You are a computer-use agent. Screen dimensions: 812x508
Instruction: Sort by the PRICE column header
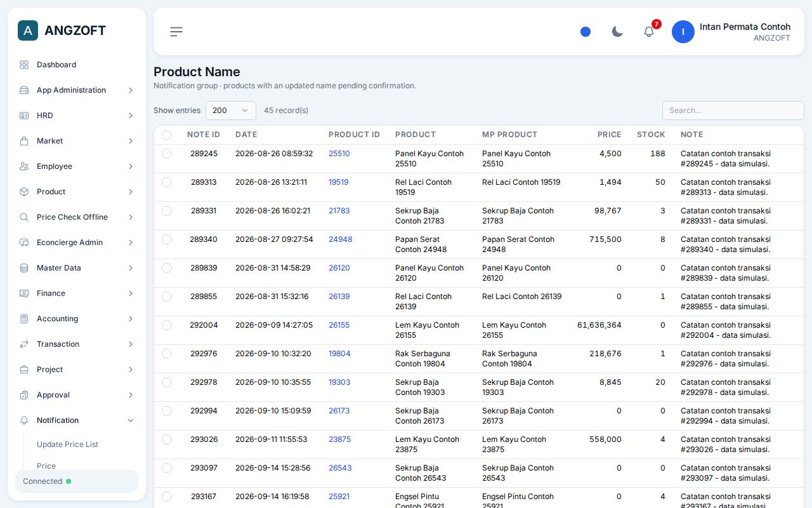point(609,135)
